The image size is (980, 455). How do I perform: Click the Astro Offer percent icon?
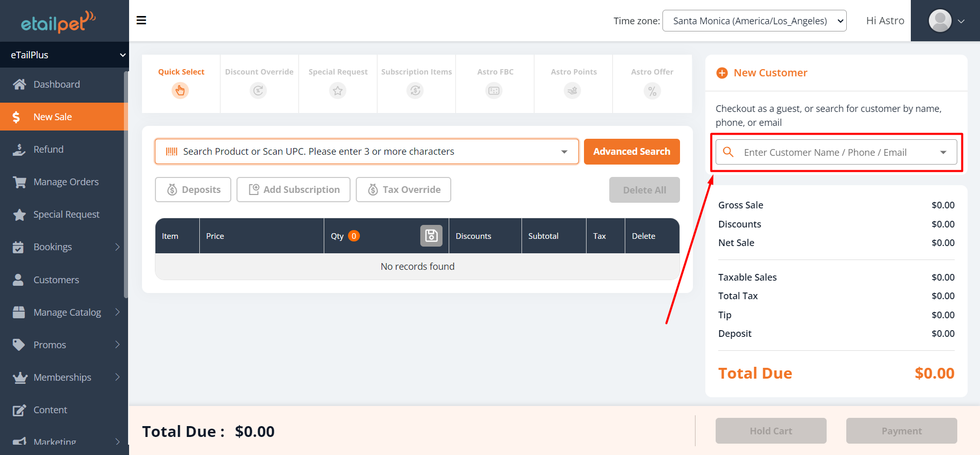652,91
